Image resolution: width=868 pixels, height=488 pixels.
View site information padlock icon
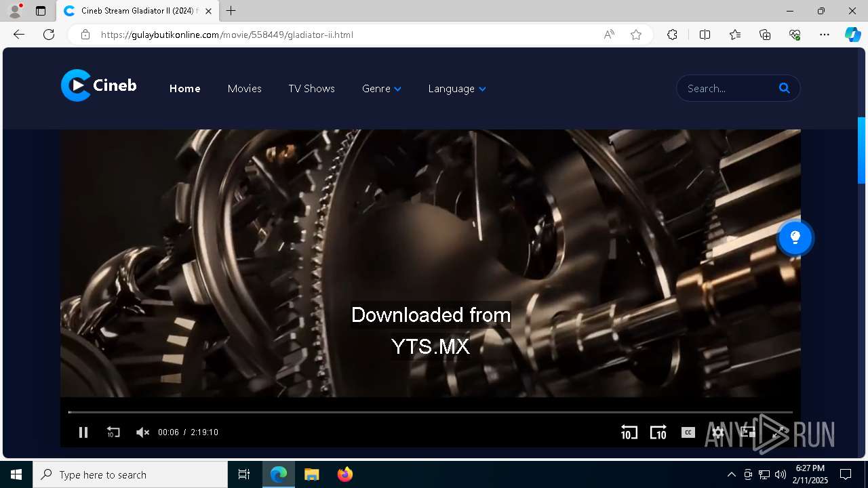(x=85, y=35)
